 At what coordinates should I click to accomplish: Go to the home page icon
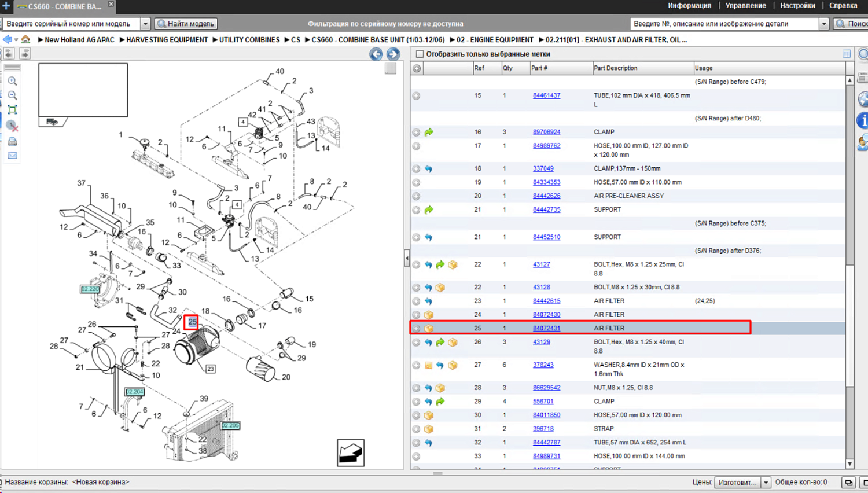(25, 39)
